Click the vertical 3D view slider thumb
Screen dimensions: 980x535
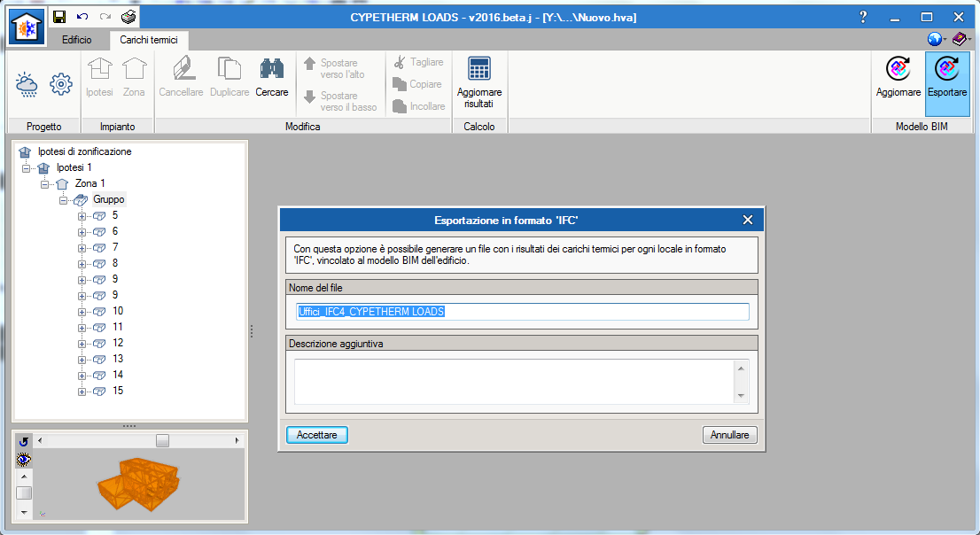click(24, 492)
